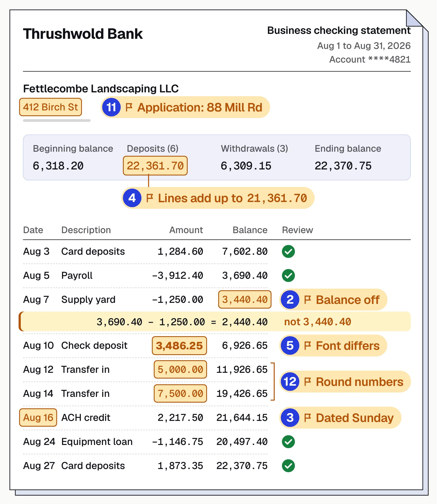Open flag 4 Lines add up to 21,361.70
437x504 pixels.
pos(218,198)
